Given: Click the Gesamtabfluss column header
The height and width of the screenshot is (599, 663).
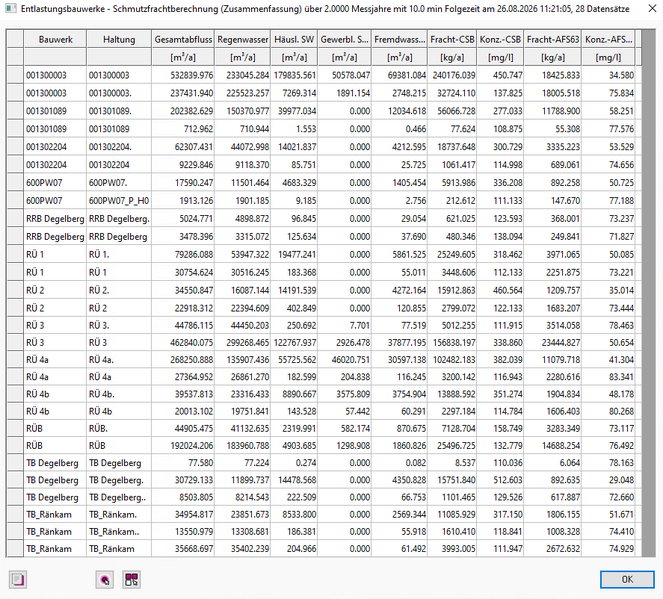Looking at the screenshot, I should point(183,39).
